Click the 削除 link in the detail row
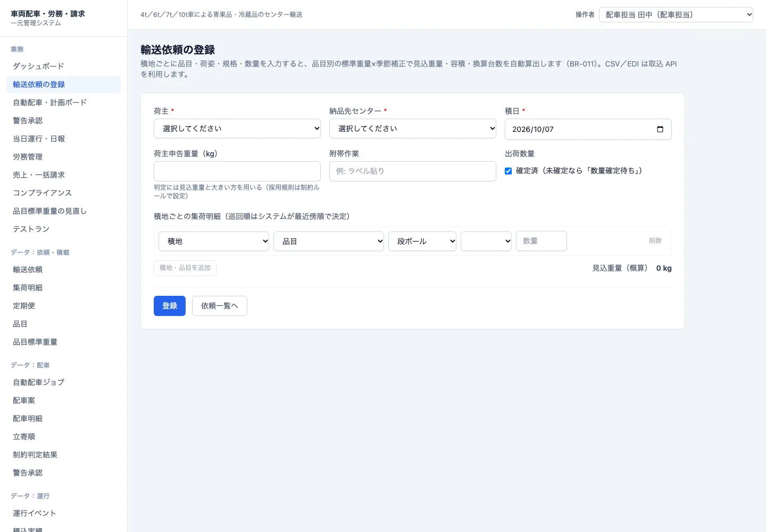 [655, 241]
